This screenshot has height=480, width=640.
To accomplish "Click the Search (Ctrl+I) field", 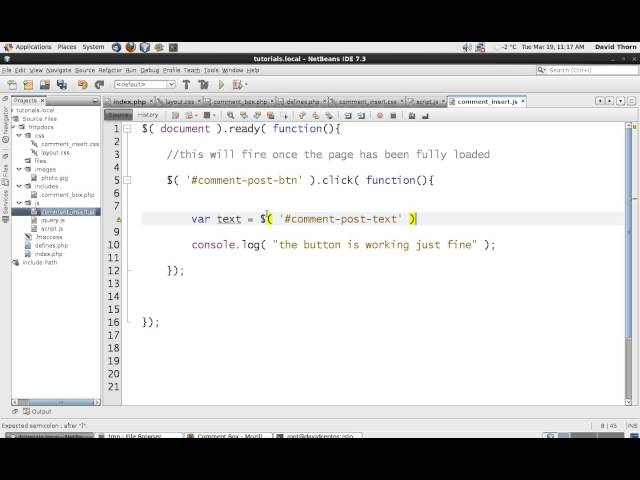I will [x=587, y=70].
